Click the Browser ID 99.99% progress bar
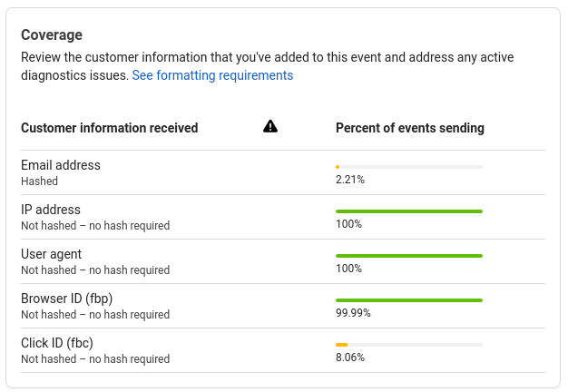This screenshot has width=568, height=392. click(x=409, y=300)
